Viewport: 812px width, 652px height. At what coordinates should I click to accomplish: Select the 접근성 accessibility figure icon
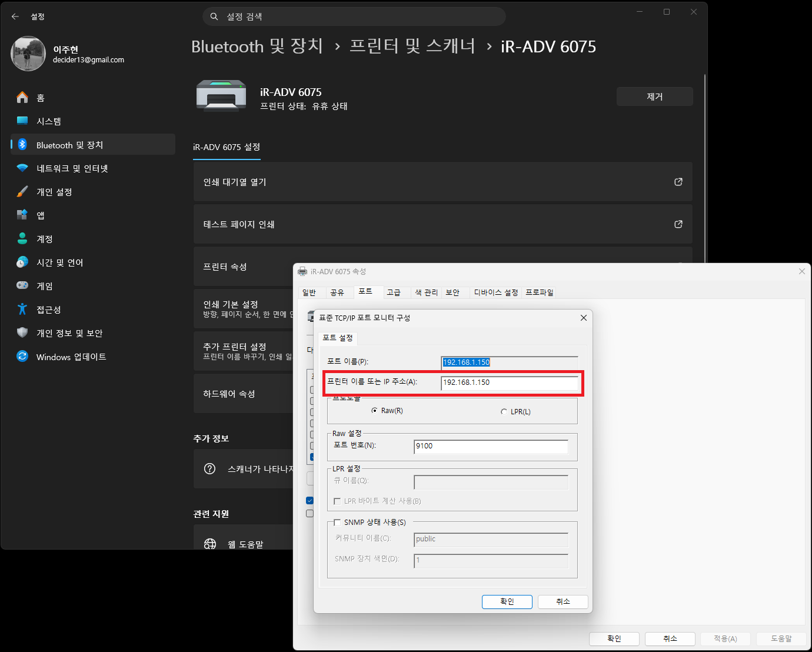pyautogui.click(x=22, y=309)
